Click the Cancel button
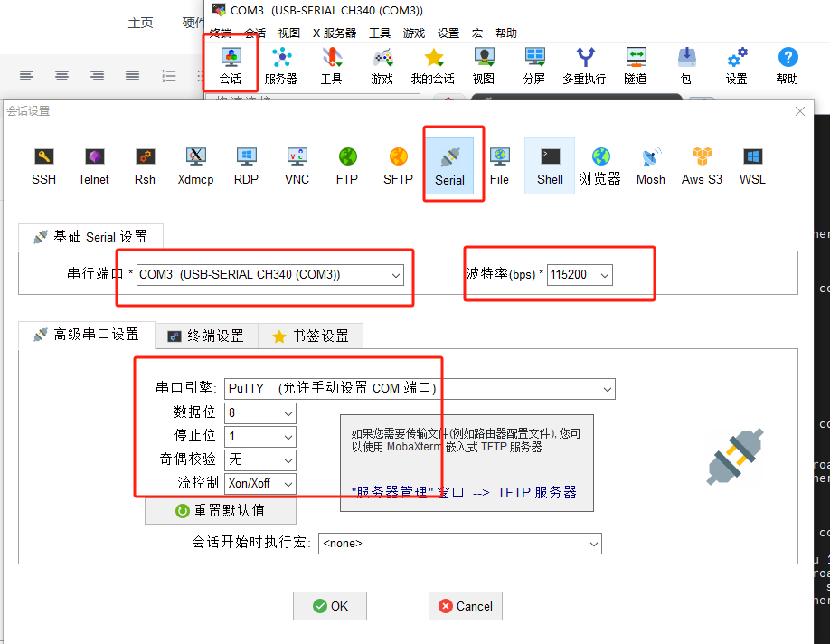Screen dimensions: 830x644 466,606
